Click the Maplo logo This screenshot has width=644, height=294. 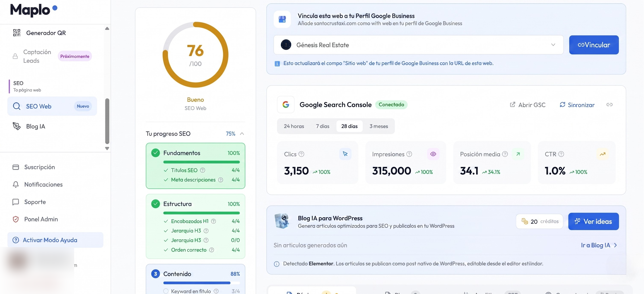pos(34,10)
